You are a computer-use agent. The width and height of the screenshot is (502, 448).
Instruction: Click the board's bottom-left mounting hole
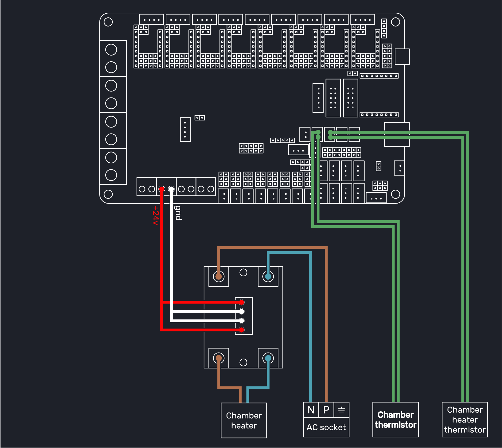click(108, 194)
